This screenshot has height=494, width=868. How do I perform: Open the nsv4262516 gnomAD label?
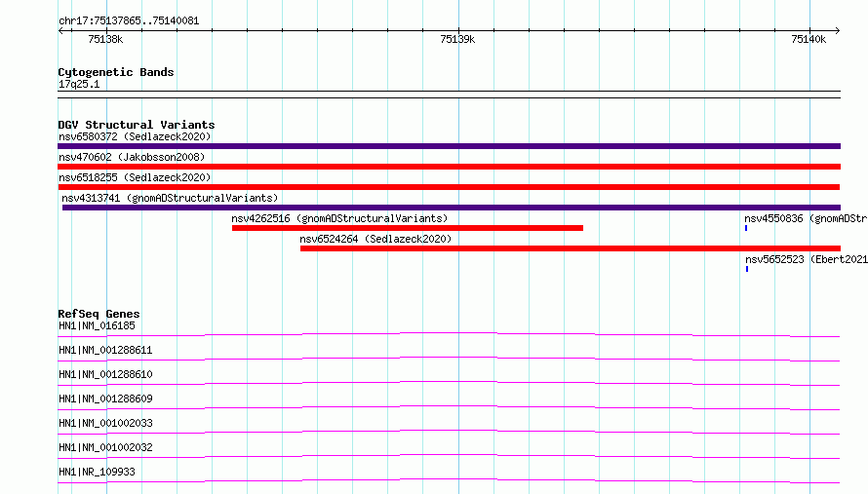coord(339,218)
